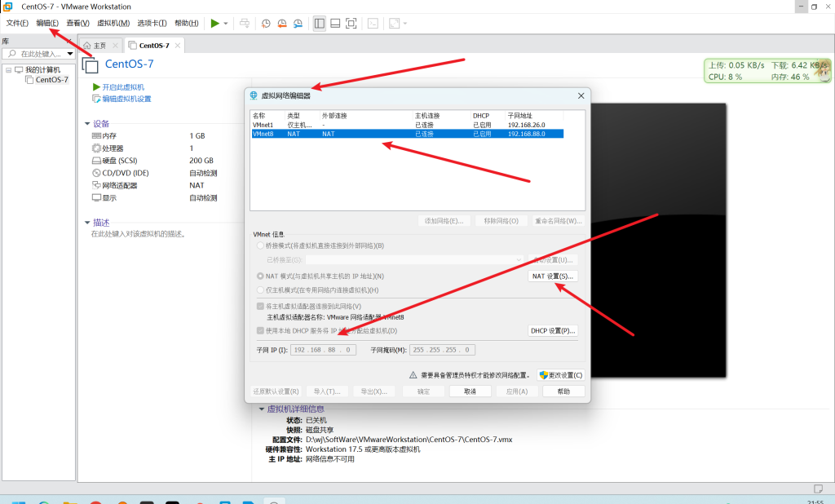Screen dimensions: 835x504
Task: Select the 仅主机模式 host-only radio button
Action: pos(260,290)
